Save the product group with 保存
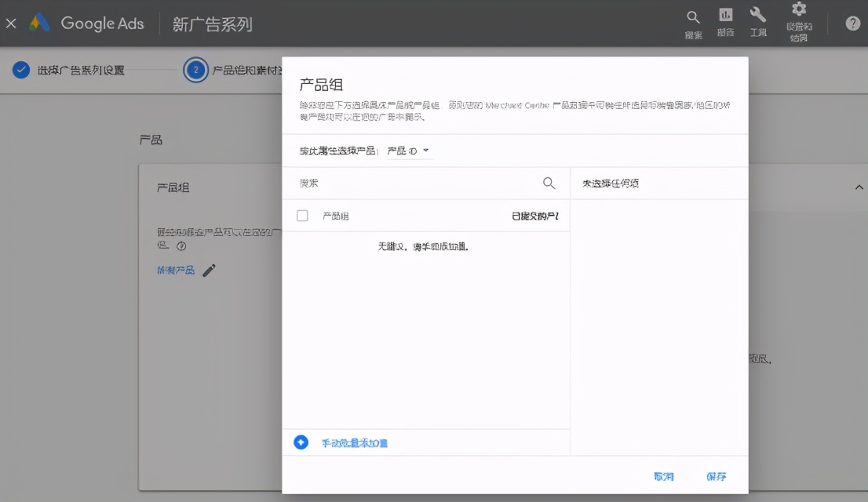The height and width of the screenshot is (502, 868). tap(715, 475)
